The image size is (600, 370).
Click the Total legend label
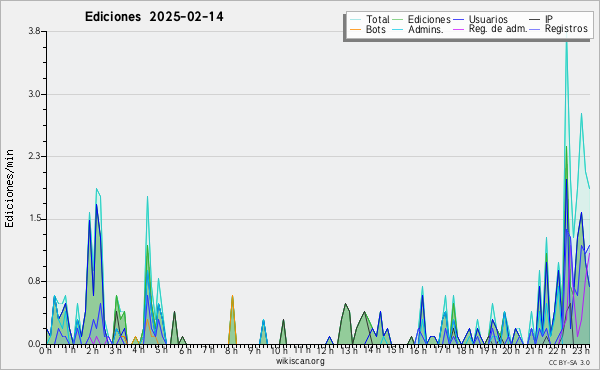(377, 19)
